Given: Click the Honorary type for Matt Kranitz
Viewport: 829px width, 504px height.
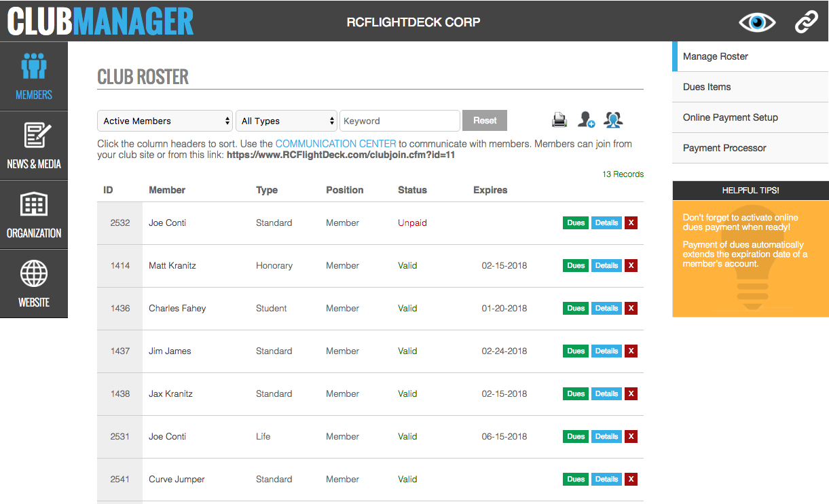Looking at the screenshot, I should pyautogui.click(x=274, y=265).
